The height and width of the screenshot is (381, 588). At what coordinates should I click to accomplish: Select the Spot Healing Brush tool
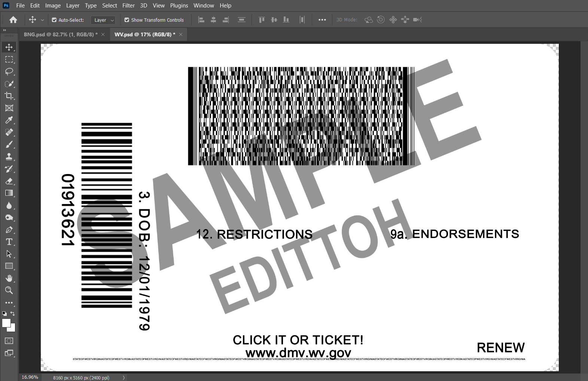9,132
